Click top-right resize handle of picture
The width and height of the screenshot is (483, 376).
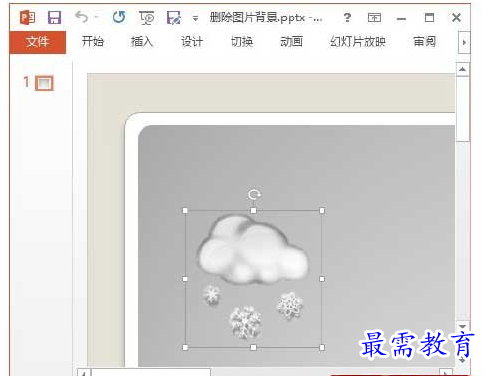(x=322, y=211)
